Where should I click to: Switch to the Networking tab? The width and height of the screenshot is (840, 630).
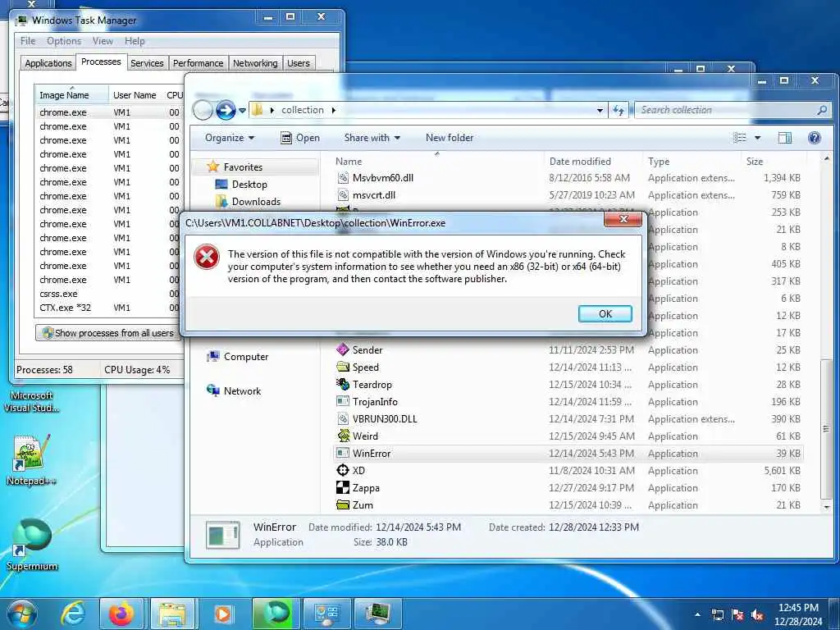pyautogui.click(x=255, y=62)
